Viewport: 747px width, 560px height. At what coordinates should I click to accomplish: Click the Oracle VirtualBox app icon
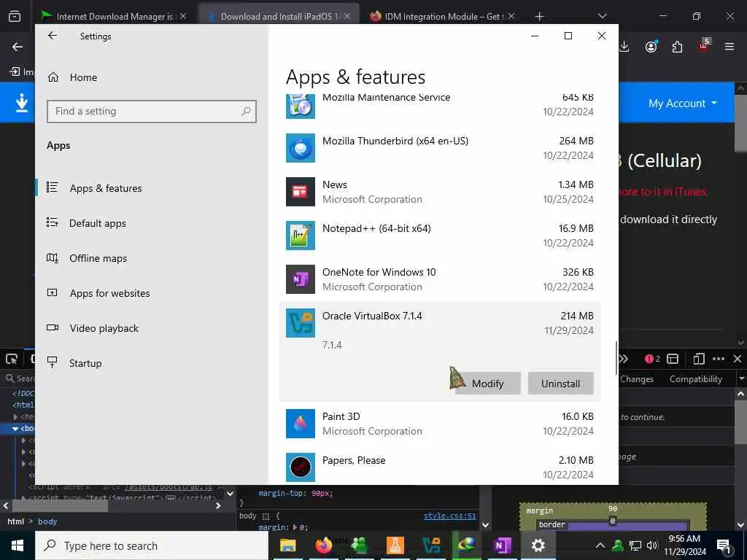300,323
